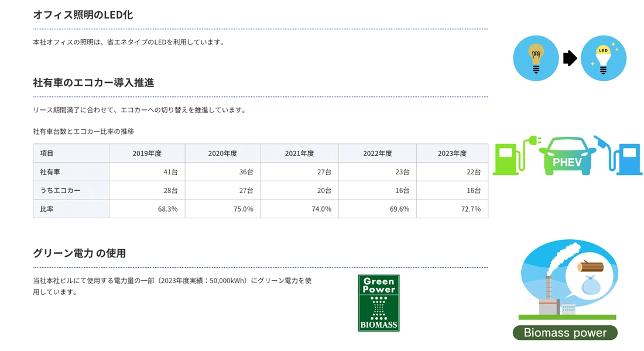Click the オフィス照明のLED化 heading
The image size is (644, 351).
[x=83, y=15]
